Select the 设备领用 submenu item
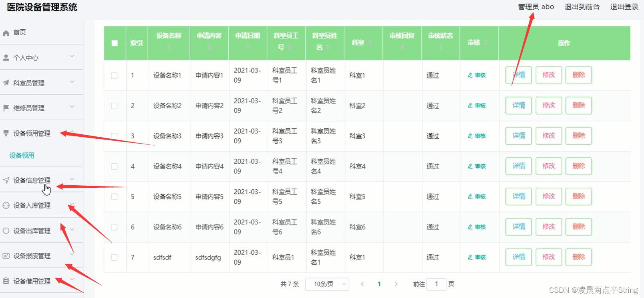 [x=22, y=156]
